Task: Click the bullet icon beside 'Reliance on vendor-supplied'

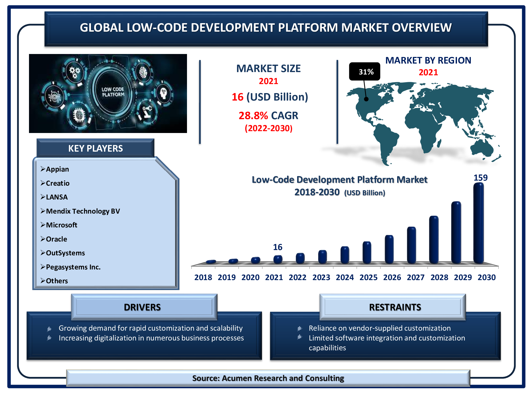Action: (300, 328)
